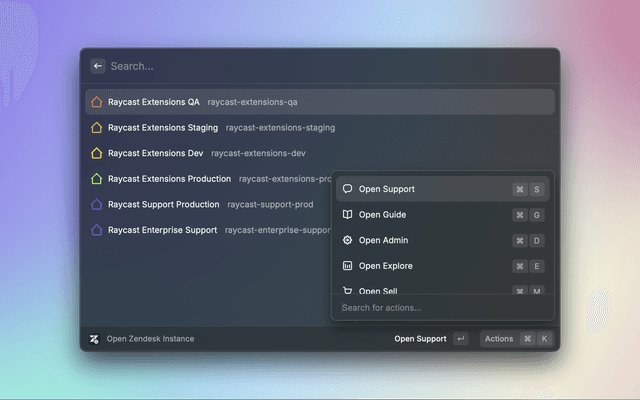Click the Return key hint beside Open Support
The height and width of the screenshot is (400, 640).
point(460,339)
